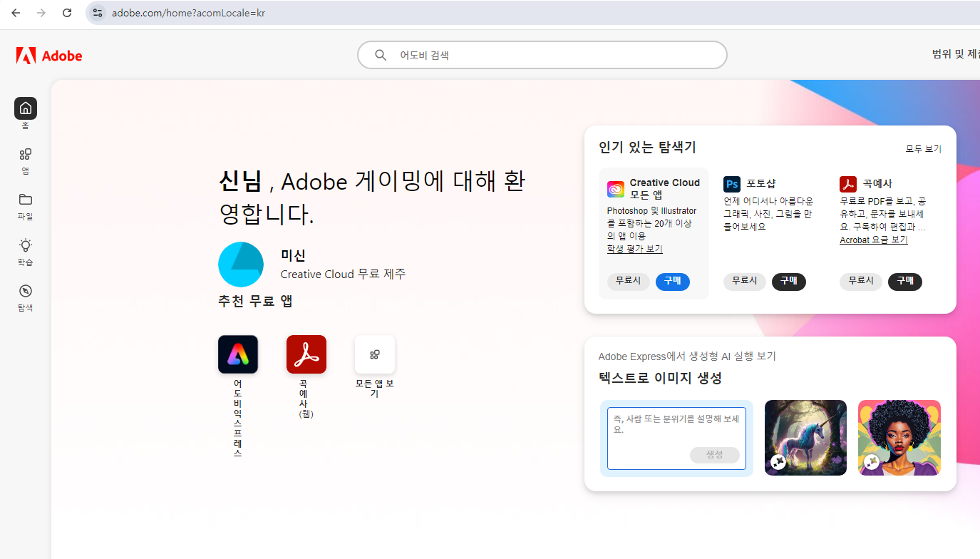980x559 pixels.
Task: Launch the 어도비 익스프레스 app icon
Action: (238, 354)
